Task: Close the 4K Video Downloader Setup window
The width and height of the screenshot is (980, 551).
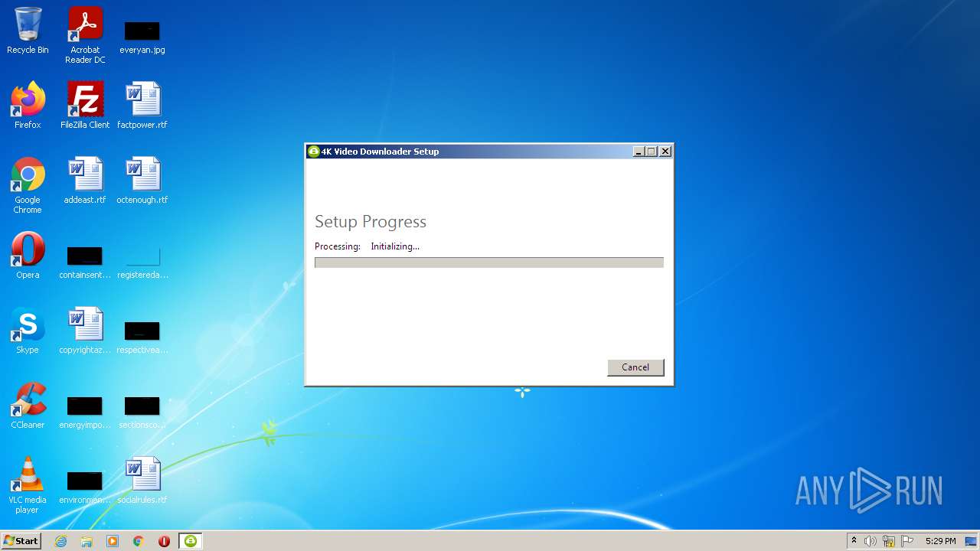Action: (x=665, y=152)
